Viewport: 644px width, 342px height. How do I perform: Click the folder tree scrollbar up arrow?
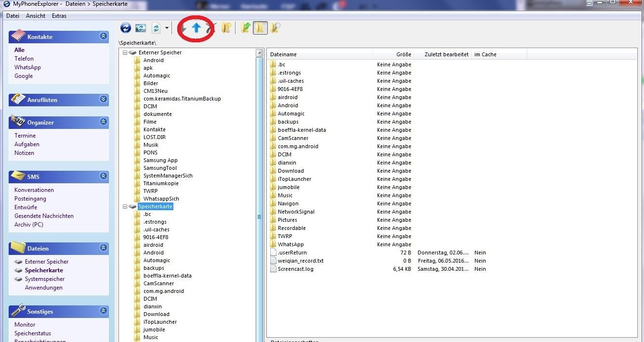259,53
